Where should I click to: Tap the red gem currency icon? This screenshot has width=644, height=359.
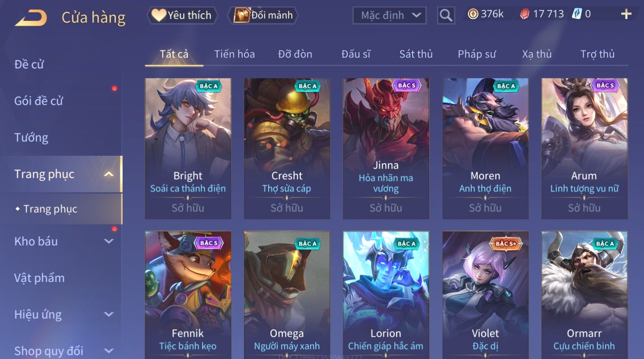(524, 14)
